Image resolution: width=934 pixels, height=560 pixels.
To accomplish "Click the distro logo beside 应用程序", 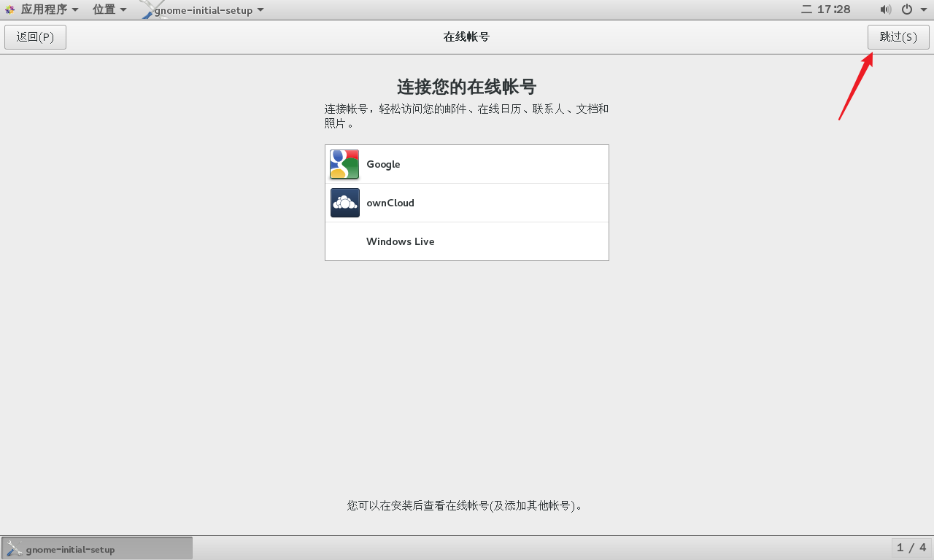I will click(x=9, y=9).
